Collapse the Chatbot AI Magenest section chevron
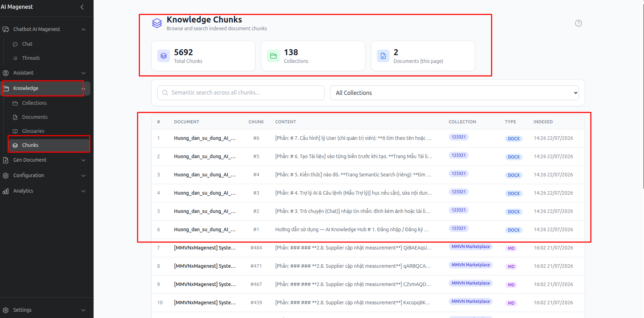The width and height of the screenshot is (644, 318). pyautogui.click(x=83, y=30)
